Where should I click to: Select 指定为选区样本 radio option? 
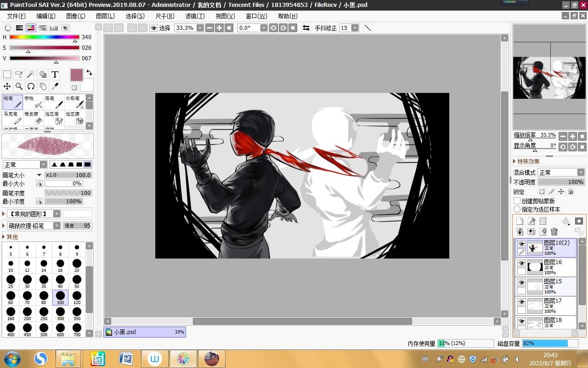517,209
